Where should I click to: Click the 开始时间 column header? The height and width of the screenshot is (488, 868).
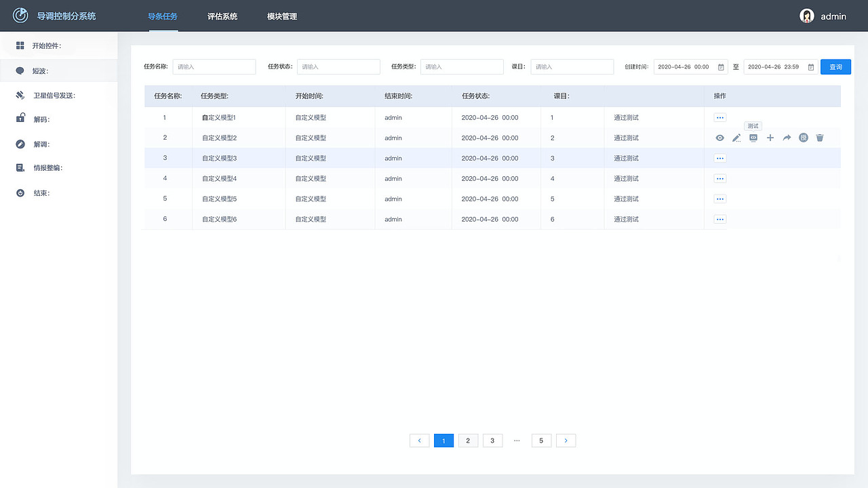[x=309, y=96]
